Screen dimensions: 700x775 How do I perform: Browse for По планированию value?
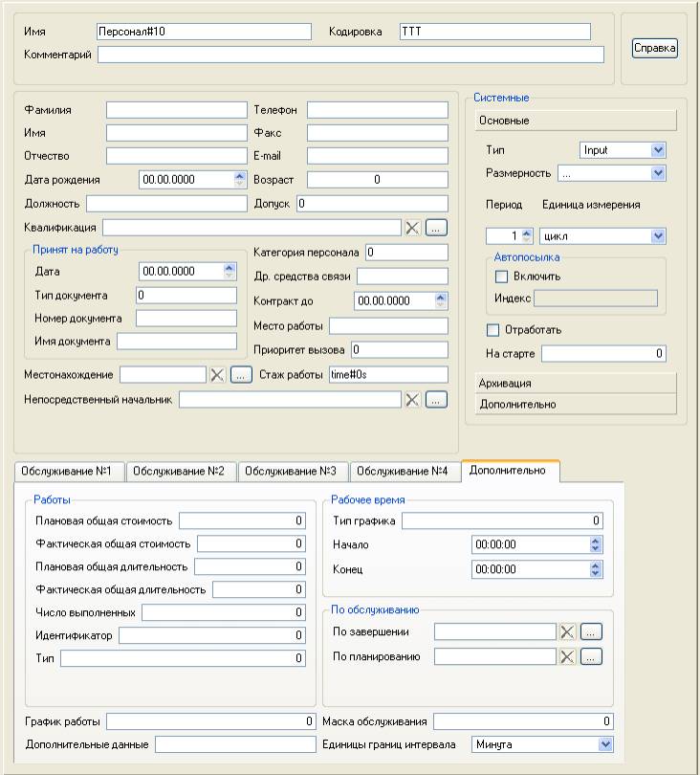pyautogui.click(x=591, y=656)
